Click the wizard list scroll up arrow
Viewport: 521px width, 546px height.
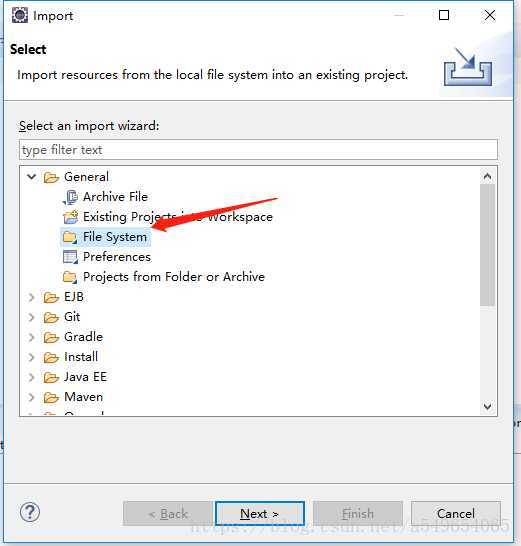[x=488, y=176]
